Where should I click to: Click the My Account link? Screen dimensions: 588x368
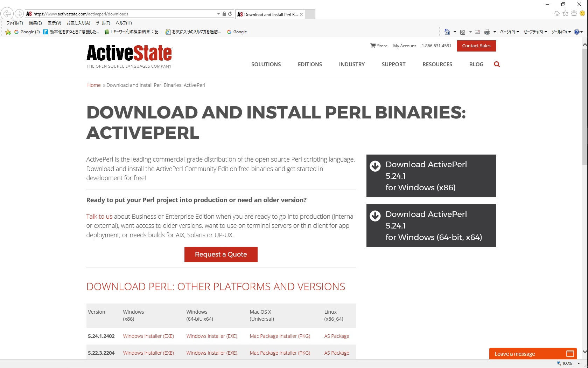tap(405, 46)
